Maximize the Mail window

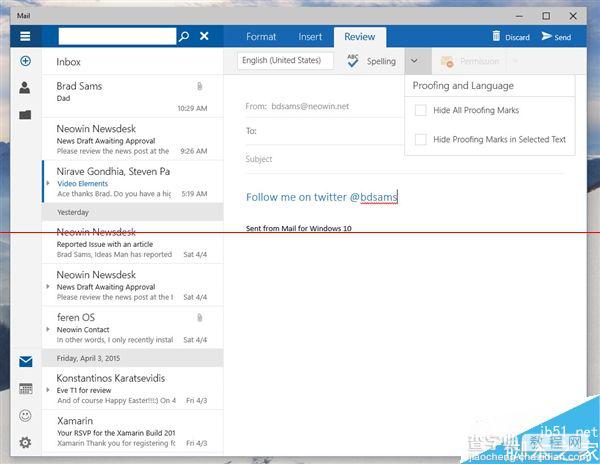[546, 16]
